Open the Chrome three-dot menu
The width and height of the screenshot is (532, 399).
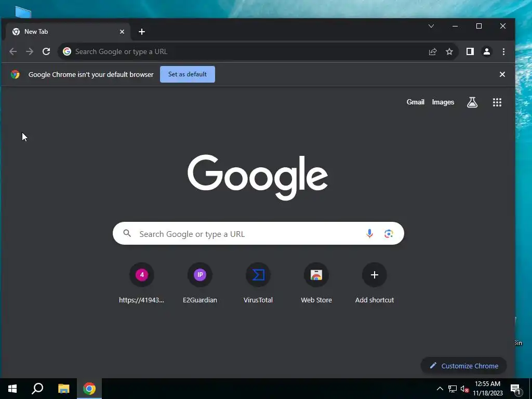503,51
